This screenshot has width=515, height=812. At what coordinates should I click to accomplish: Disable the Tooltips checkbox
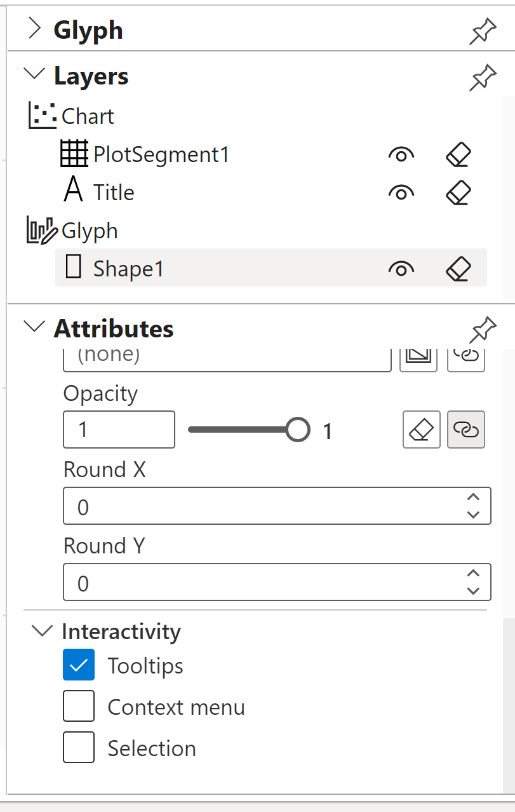point(78,665)
